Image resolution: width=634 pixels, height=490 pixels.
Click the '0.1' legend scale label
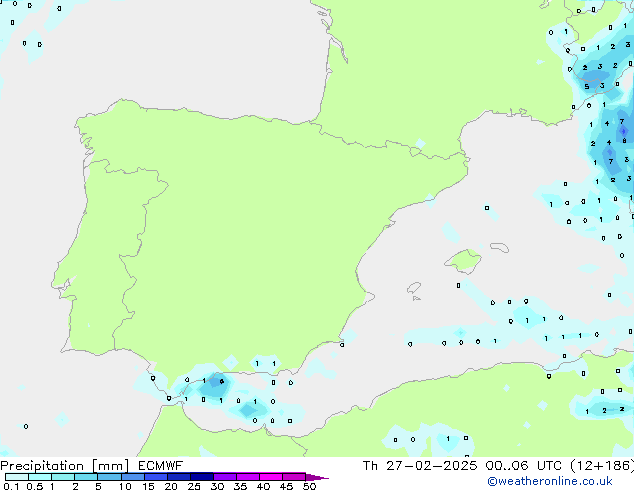(x=11, y=486)
